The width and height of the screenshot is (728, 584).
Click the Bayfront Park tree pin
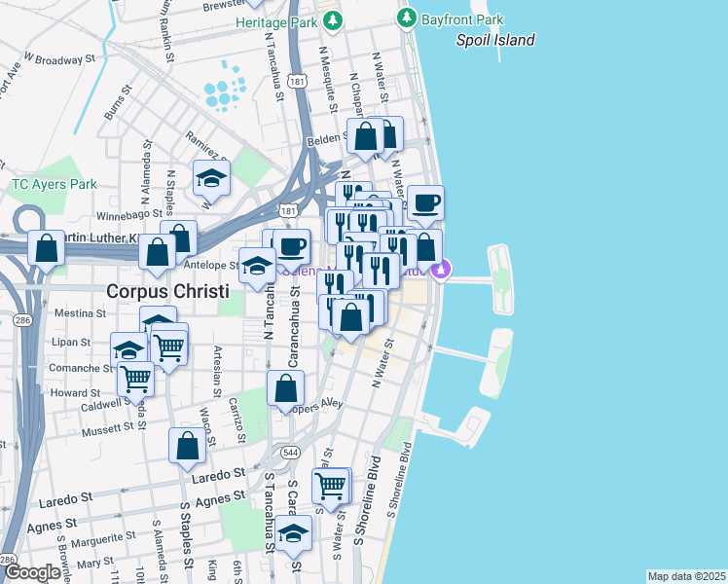click(x=407, y=18)
